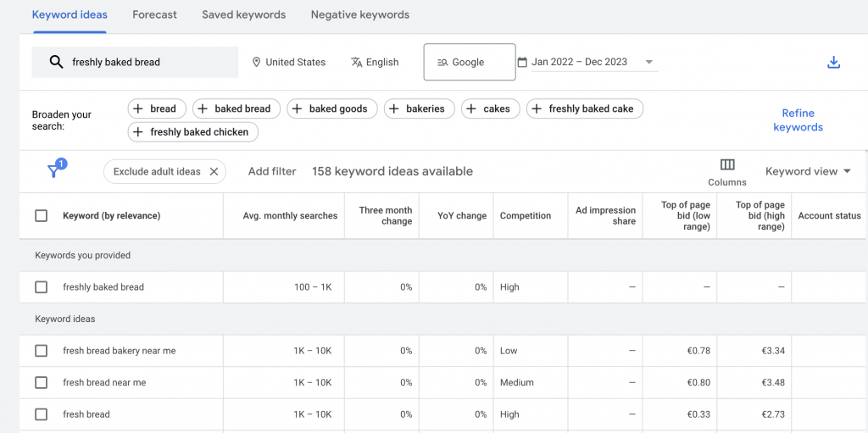Remove the Exclude adult ideas filter
Viewport: 868px width, 433px height.
(214, 171)
